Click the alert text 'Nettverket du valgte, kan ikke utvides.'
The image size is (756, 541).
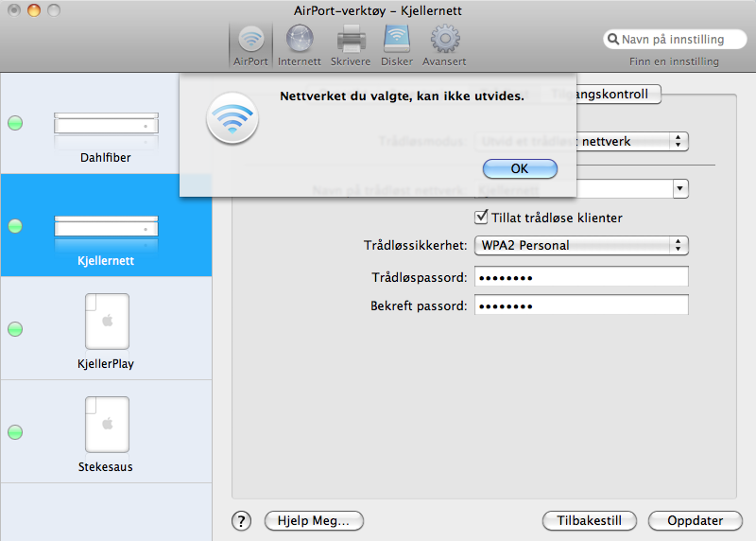coord(402,96)
